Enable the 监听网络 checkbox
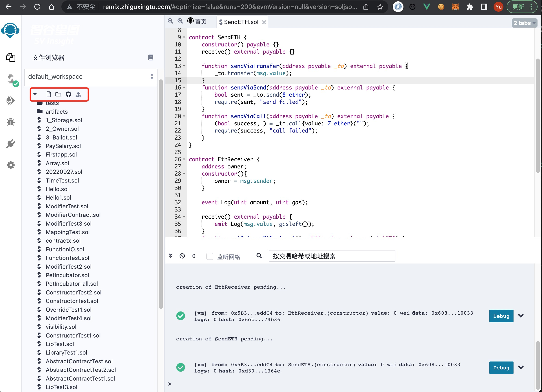This screenshot has width=542, height=392. tap(210, 256)
